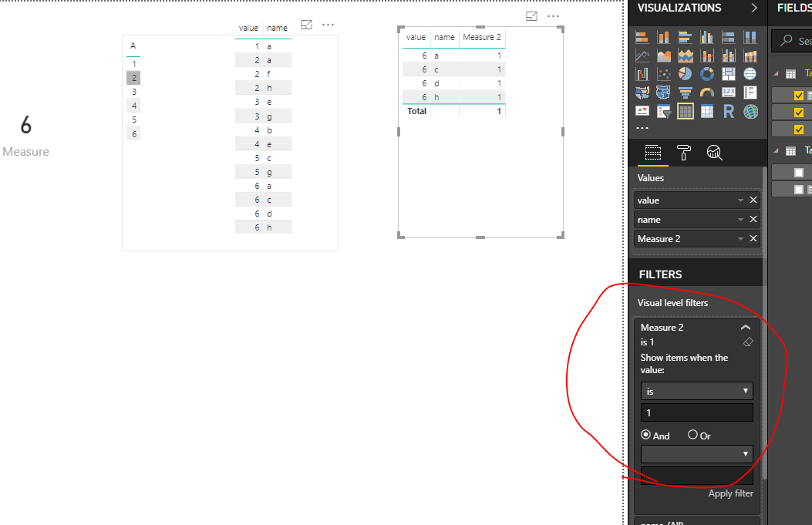
Task: Uncheck the topmost yellow checked field checkbox
Action: click(799, 96)
